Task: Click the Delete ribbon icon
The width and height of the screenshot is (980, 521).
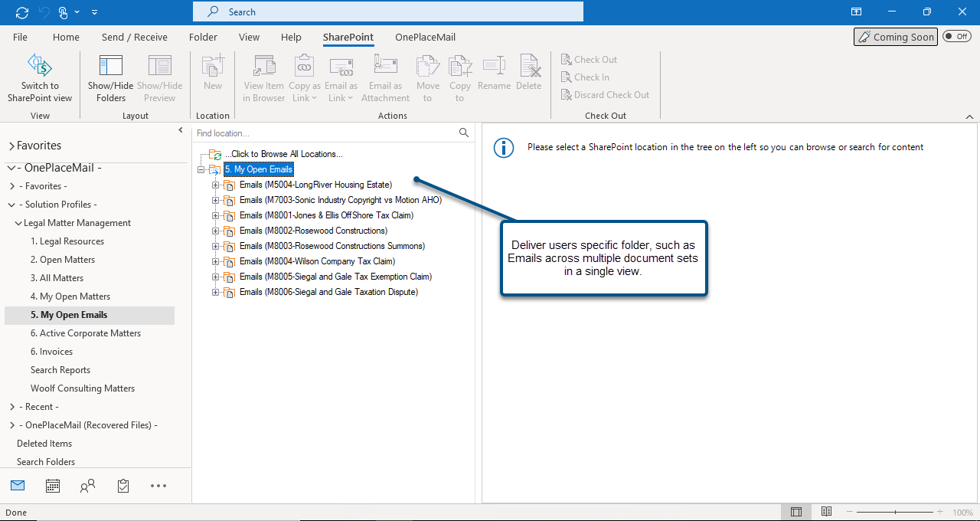Action: coord(529,66)
